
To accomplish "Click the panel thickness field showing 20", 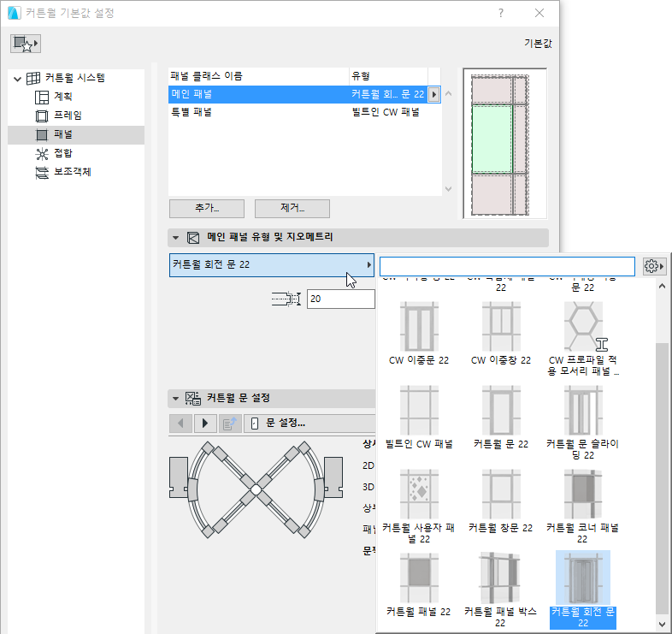I will (341, 299).
